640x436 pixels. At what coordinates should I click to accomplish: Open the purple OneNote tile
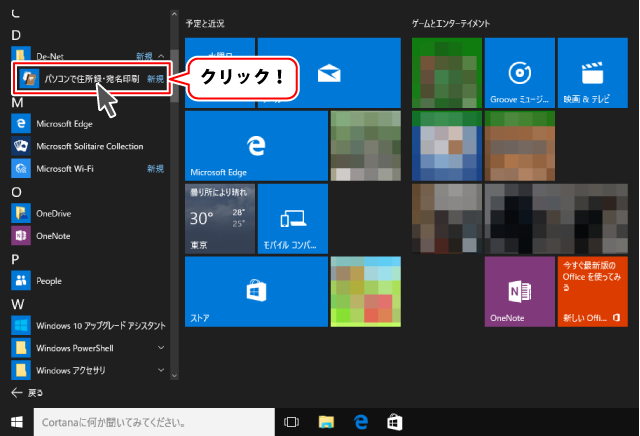518,291
